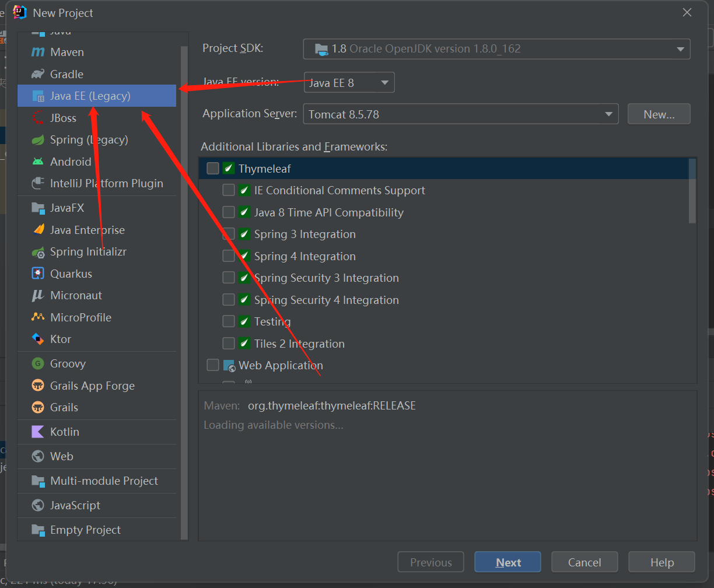Viewport: 714px width, 588px height.
Task: Open the Project SDK dropdown
Action: point(496,49)
